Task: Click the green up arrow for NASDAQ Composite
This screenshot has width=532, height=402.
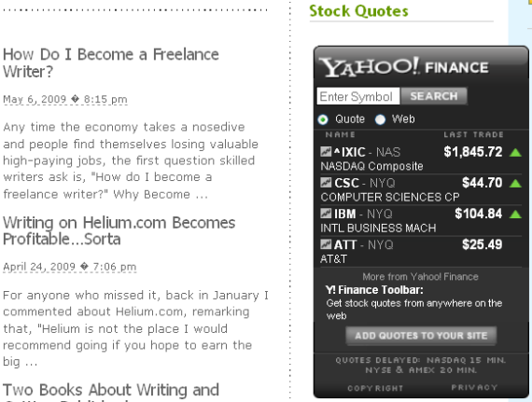Action: [515, 153]
